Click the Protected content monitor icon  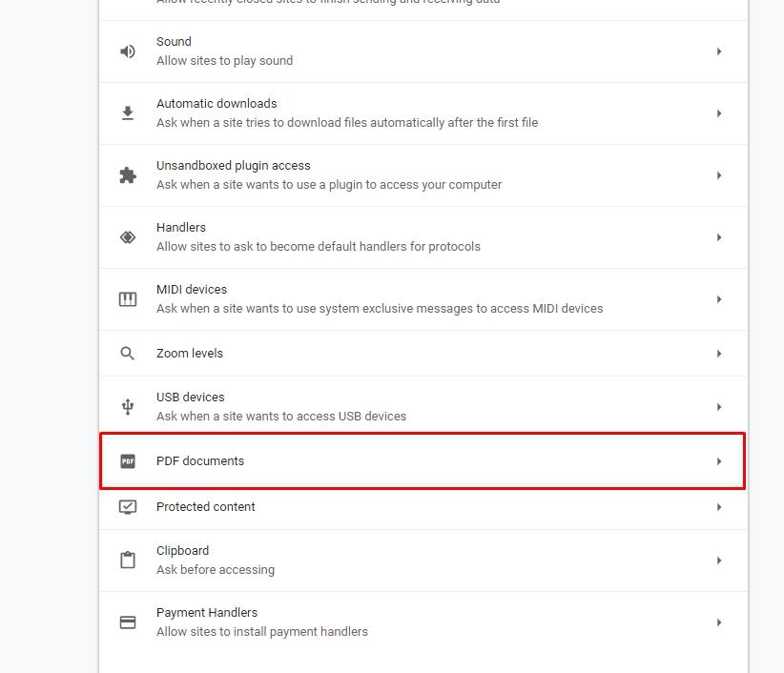[x=128, y=507]
